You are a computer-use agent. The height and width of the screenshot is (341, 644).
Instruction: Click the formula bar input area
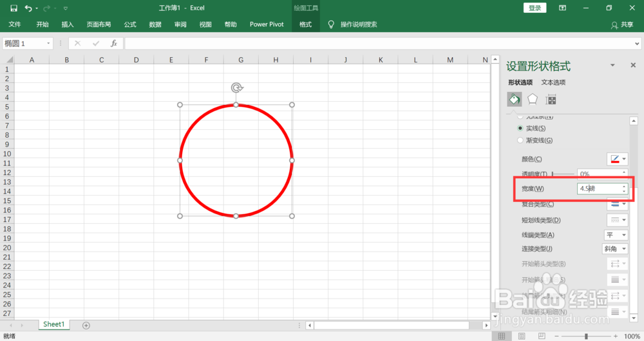point(379,44)
